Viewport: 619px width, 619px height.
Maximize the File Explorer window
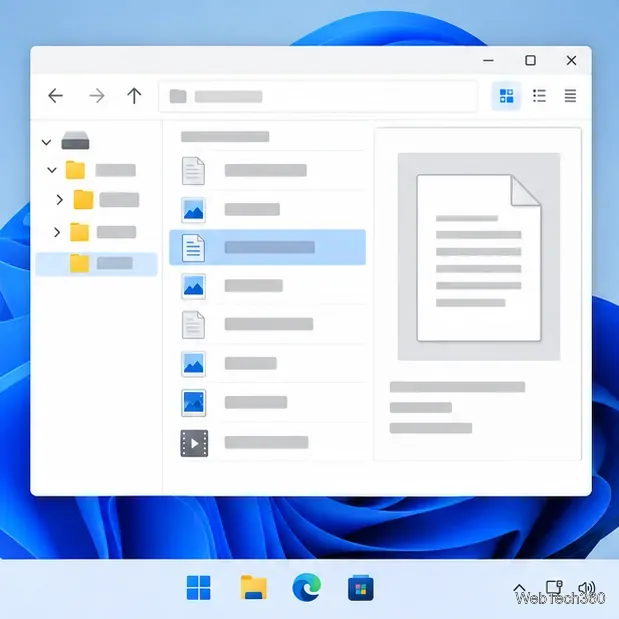tap(530, 60)
